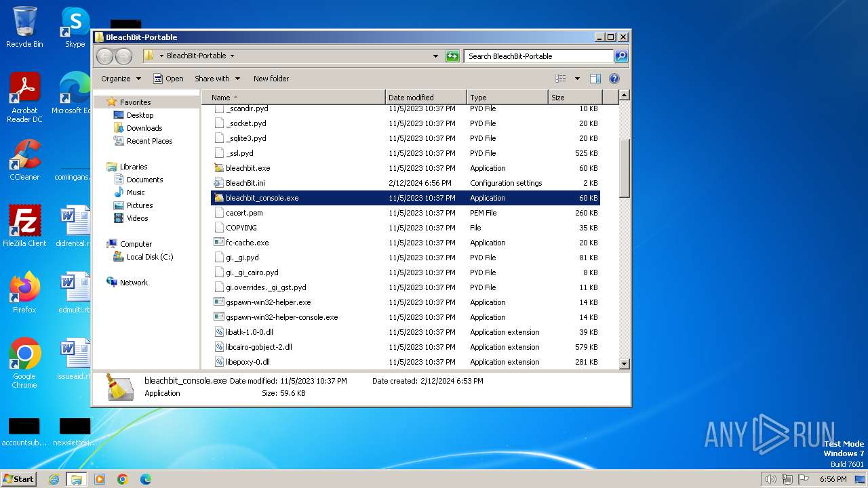Click the taskbar clock 6:56 PM
Viewport: 868px width, 488px height.
click(x=833, y=479)
